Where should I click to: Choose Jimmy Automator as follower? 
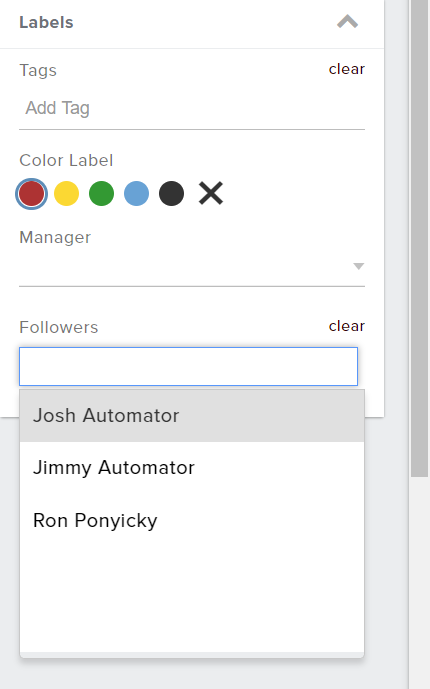(x=192, y=468)
